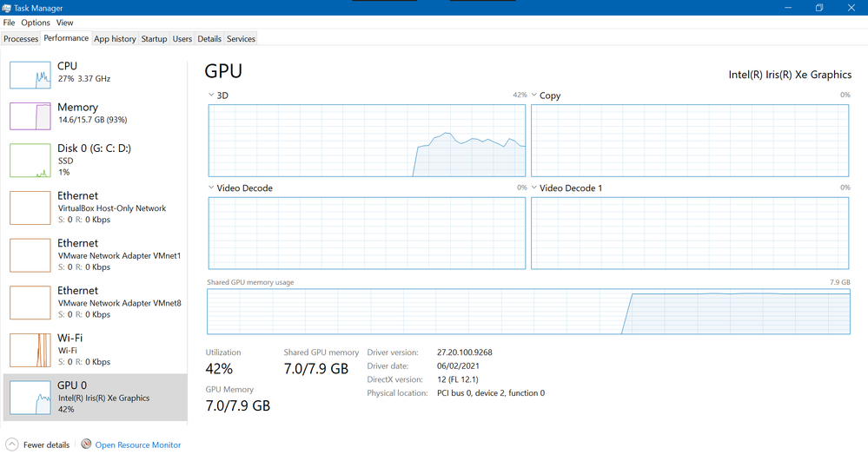
Task: Open the Copy engine graph dropdown
Action: 534,95
